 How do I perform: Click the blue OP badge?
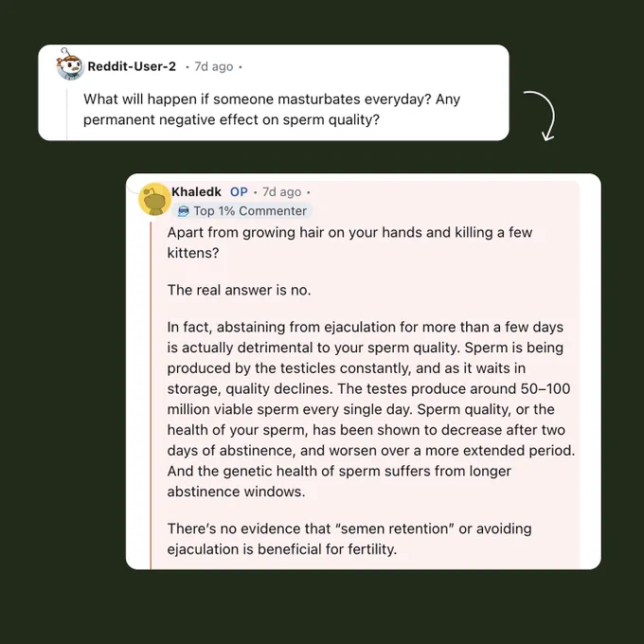[x=239, y=192]
